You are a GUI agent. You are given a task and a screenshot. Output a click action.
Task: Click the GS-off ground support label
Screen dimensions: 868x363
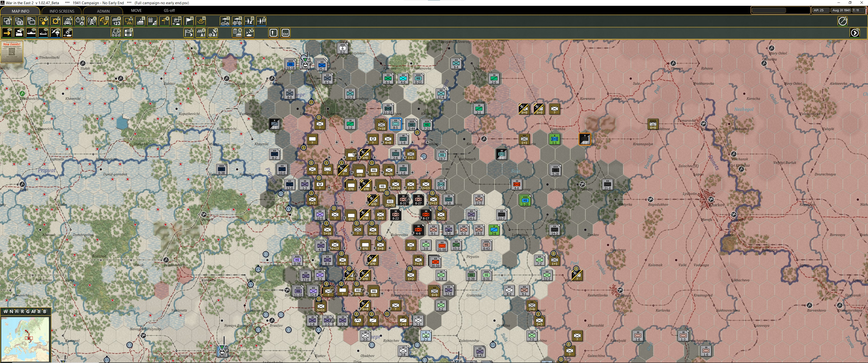(x=169, y=10)
